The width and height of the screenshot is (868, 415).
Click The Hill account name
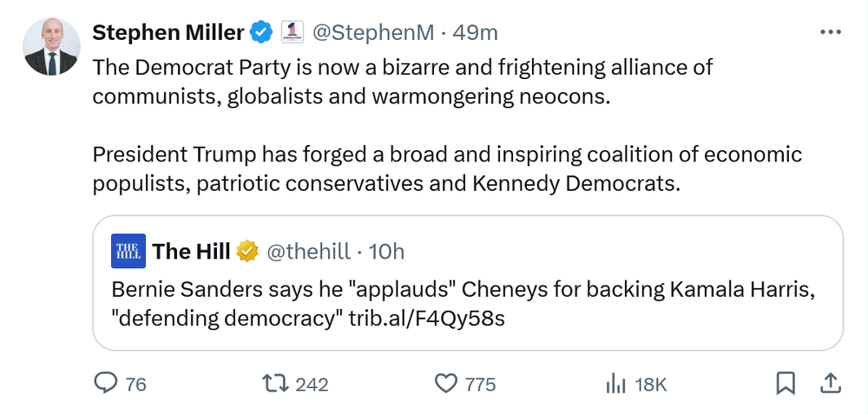(191, 252)
